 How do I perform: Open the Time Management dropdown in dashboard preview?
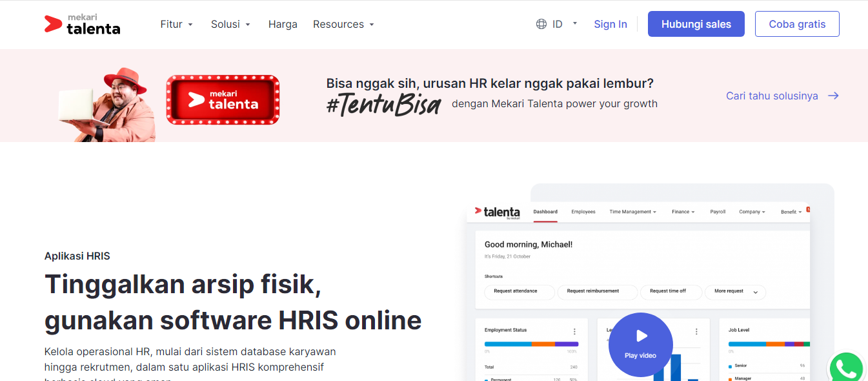[632, 212]
